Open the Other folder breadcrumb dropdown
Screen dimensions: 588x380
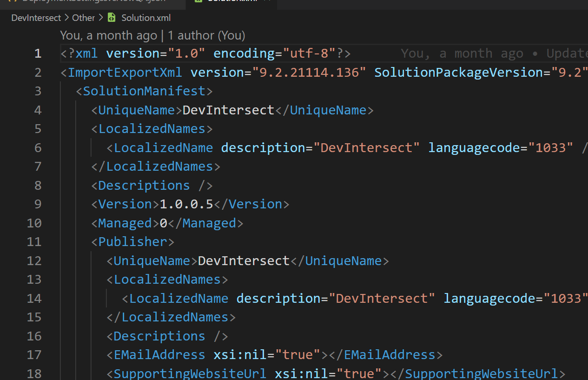(x=83, y=18)
